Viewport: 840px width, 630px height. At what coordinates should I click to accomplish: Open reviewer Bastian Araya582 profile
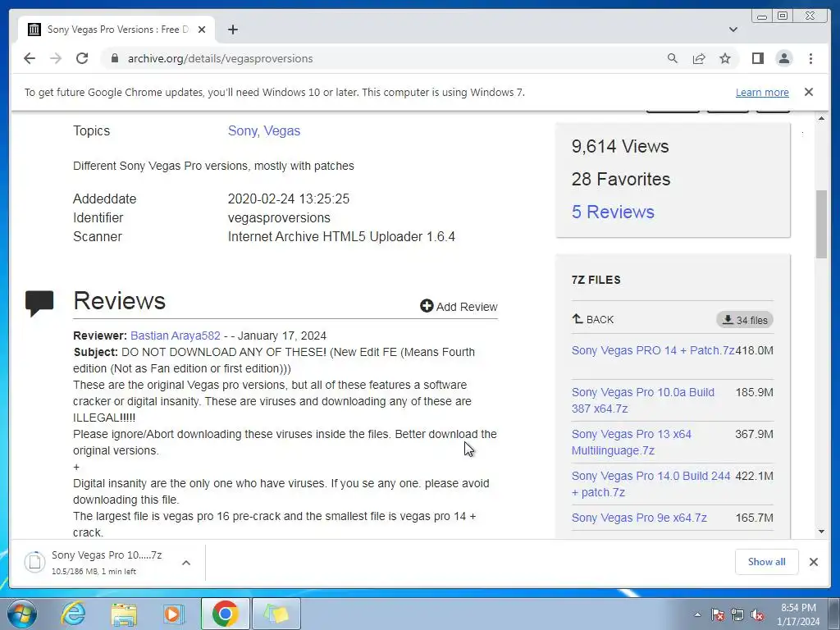[176, 336]
